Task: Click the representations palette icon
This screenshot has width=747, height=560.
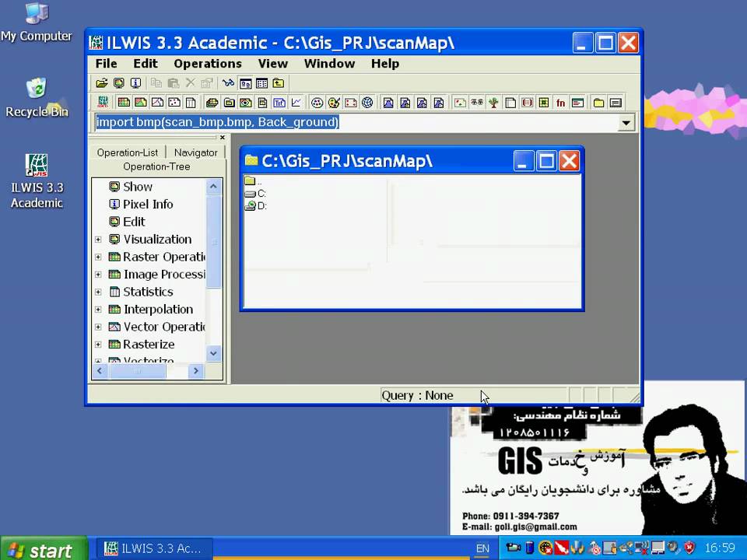Action: click(x=334, y=103)
